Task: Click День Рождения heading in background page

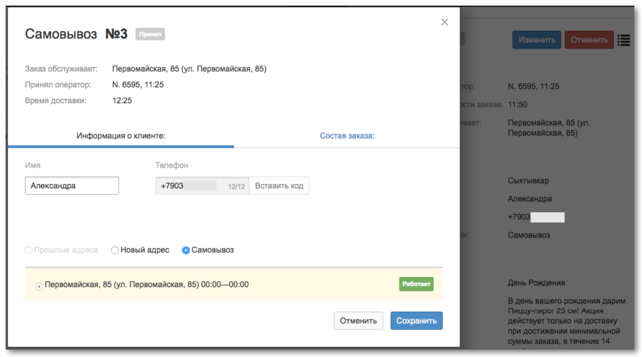Action: tap(536, 283)
